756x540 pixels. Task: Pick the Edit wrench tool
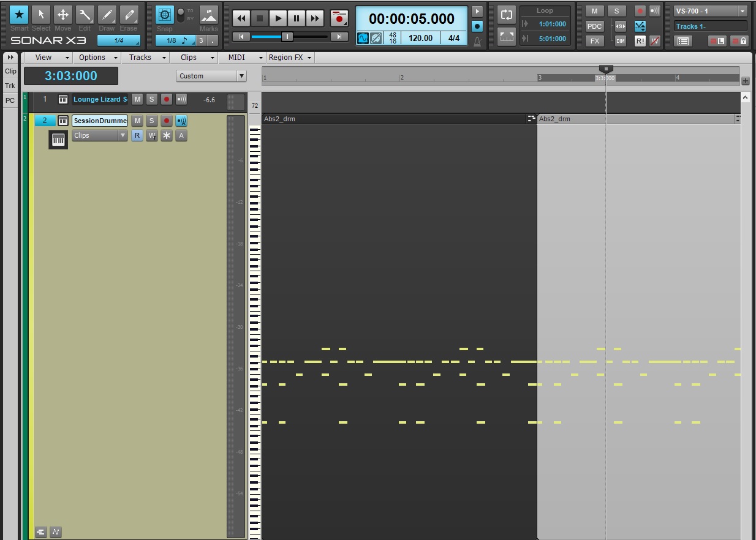85,14
